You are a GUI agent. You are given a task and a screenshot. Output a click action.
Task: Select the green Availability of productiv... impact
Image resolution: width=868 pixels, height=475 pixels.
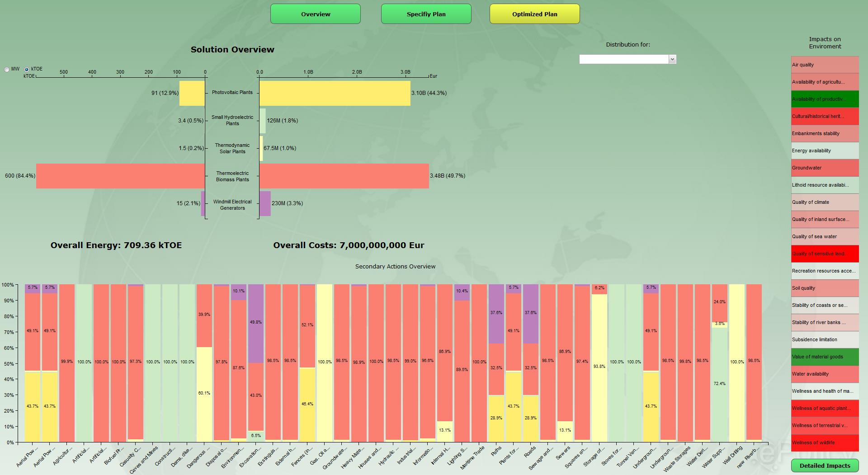[x=825, y=99]
